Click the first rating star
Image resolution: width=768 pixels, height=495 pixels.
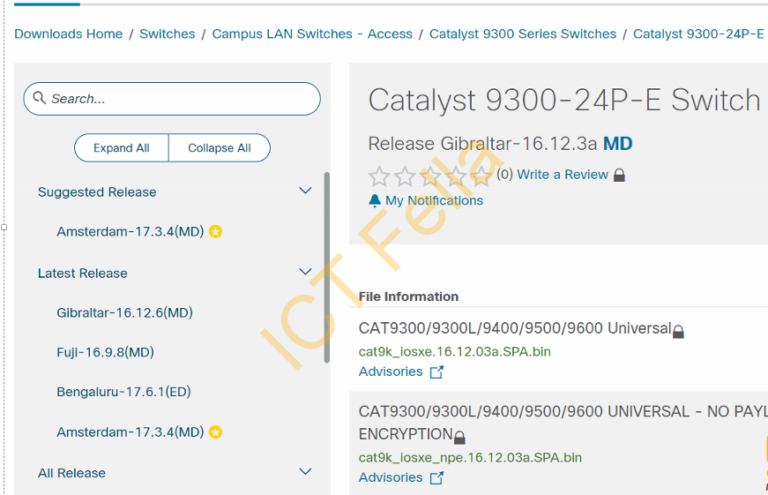coord(379,176)
